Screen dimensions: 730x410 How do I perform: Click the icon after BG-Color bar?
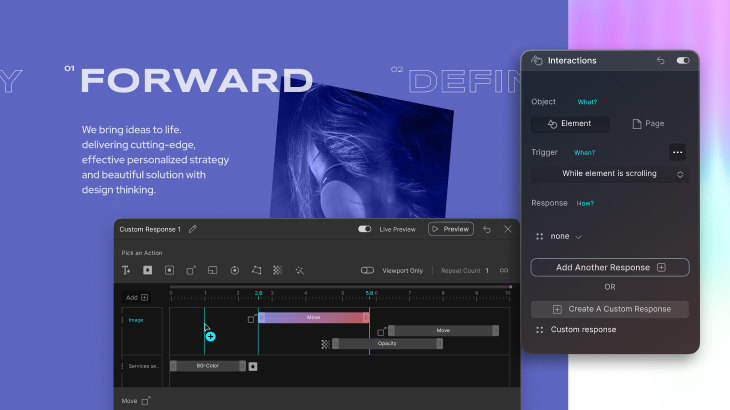(253, 367)
